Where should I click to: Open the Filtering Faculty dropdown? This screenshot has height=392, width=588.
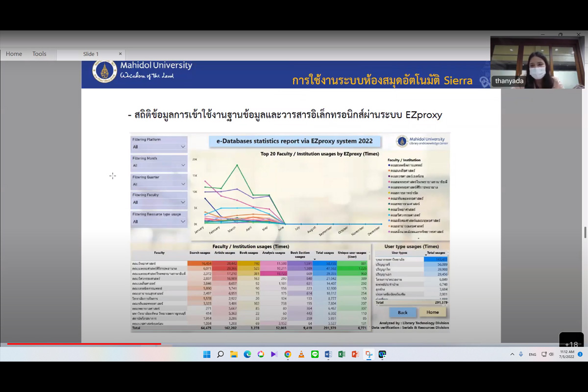[x=159, y=202]
